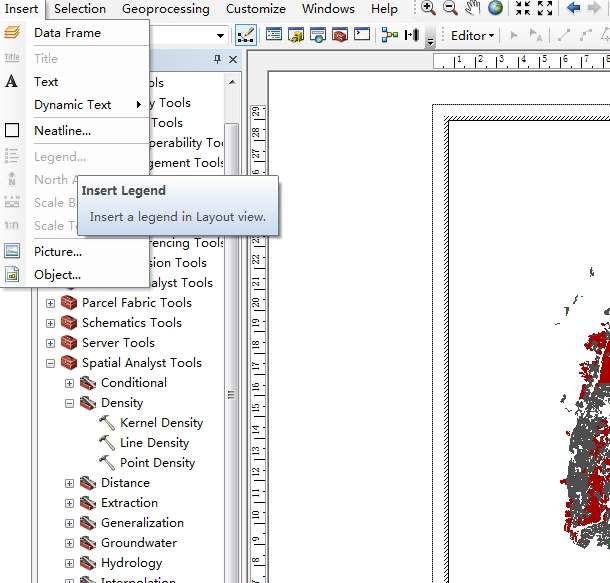Viewport: 610px width, 583px height.
Task: Select the Pan hand tool
Action: point(472,8)
